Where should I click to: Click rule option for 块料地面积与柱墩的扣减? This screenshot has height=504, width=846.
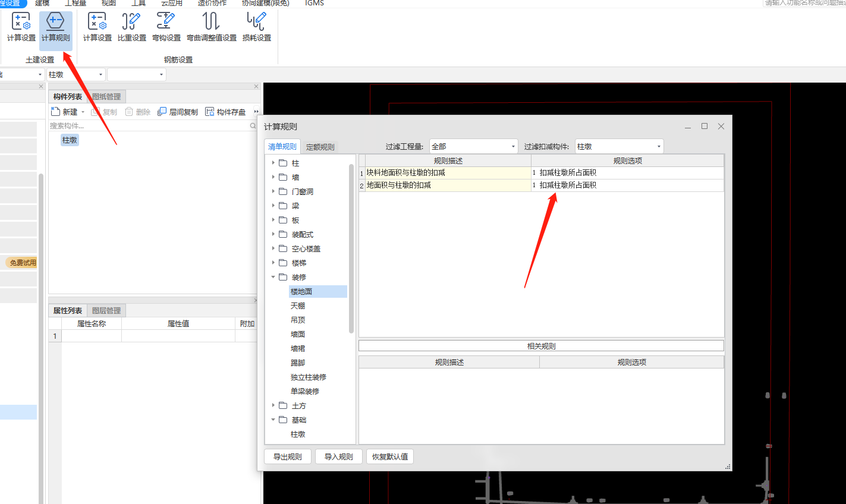(x=627, y=172)
